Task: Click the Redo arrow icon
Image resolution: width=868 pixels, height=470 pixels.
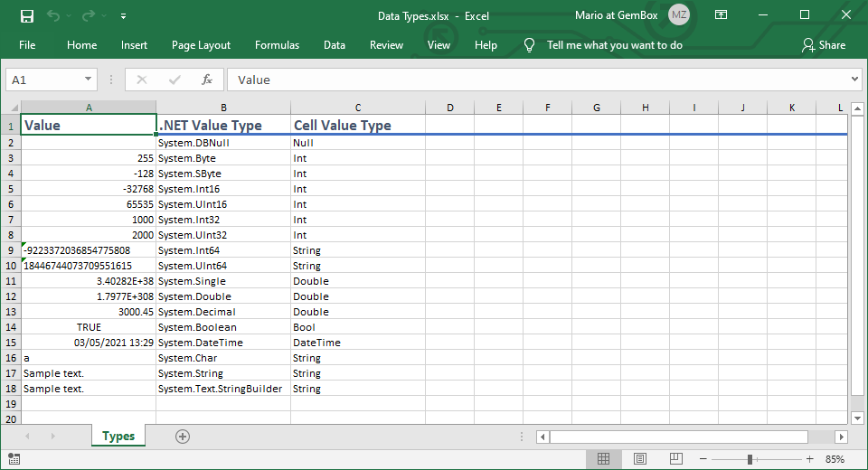Action: point(88,15)
